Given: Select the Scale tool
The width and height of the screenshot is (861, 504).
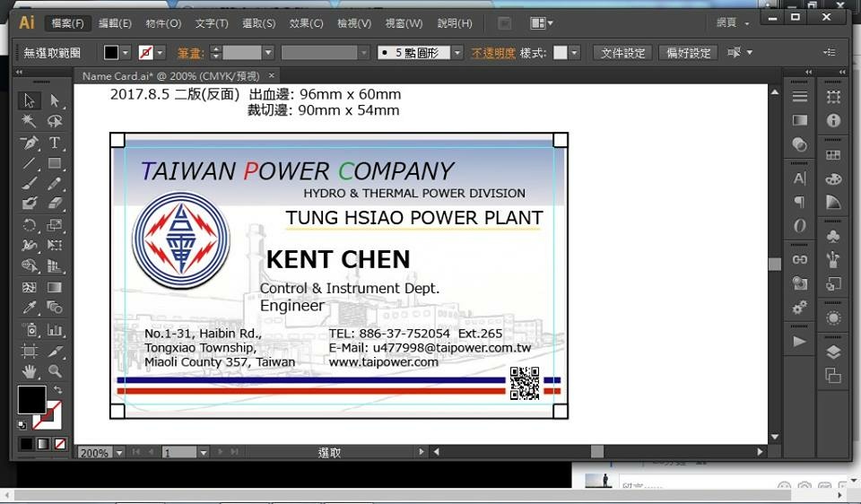Looking at the screenshot, I should [x=54, y=225].
